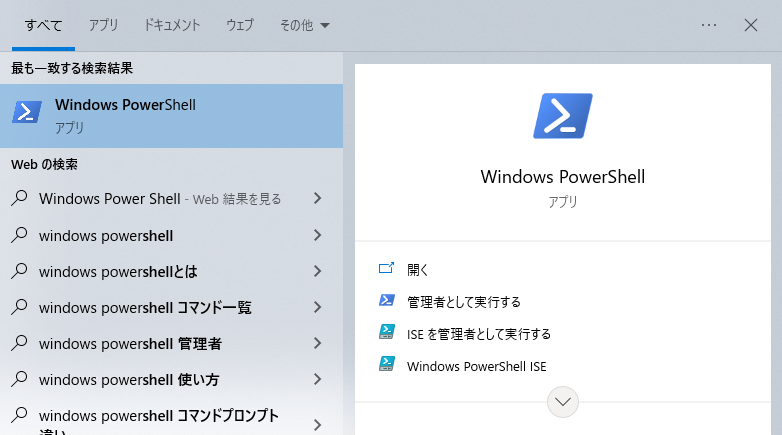This screenshot has height=435, width=782.
Task: Click 開く to open PowerShell
Action: coord(418,270)
